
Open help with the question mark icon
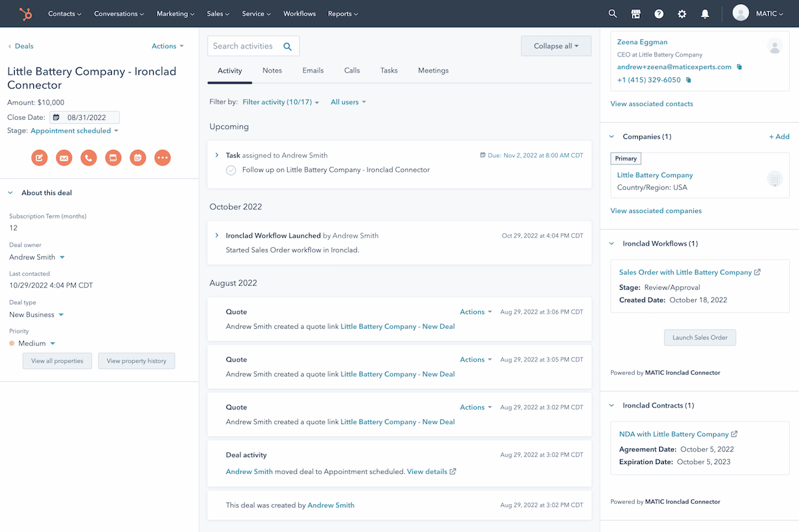[x=659, y=13]
